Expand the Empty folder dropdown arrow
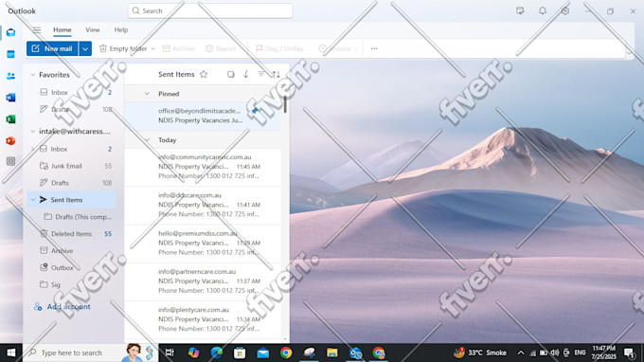The image size is (644, 362). (x=153, y=48)
